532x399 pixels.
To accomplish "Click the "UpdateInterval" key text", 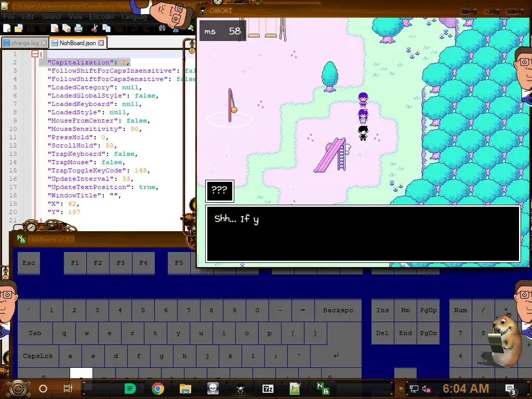I will click(81, 179).
